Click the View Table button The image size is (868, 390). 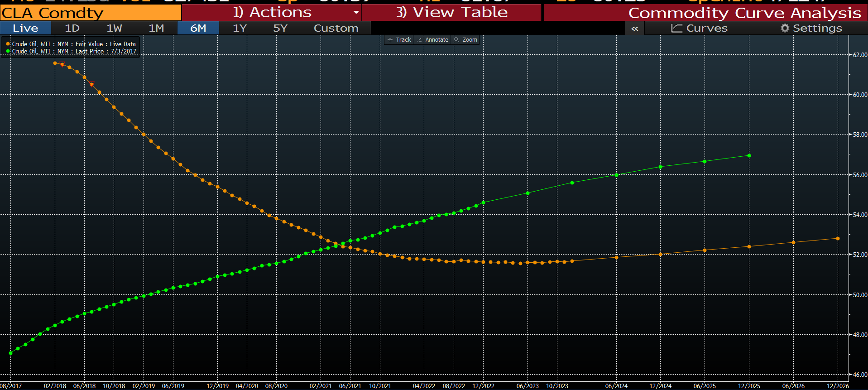click(451, 13)
